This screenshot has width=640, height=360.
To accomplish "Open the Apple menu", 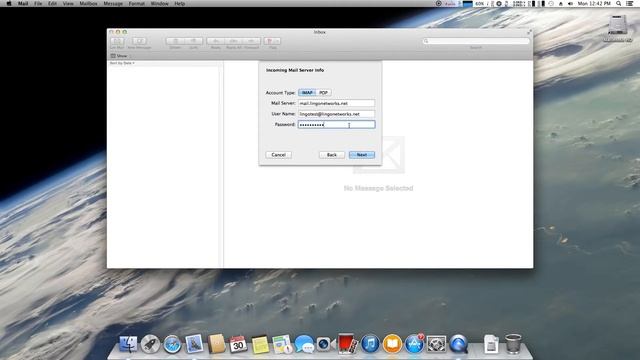I will click(x=9, y=3).
